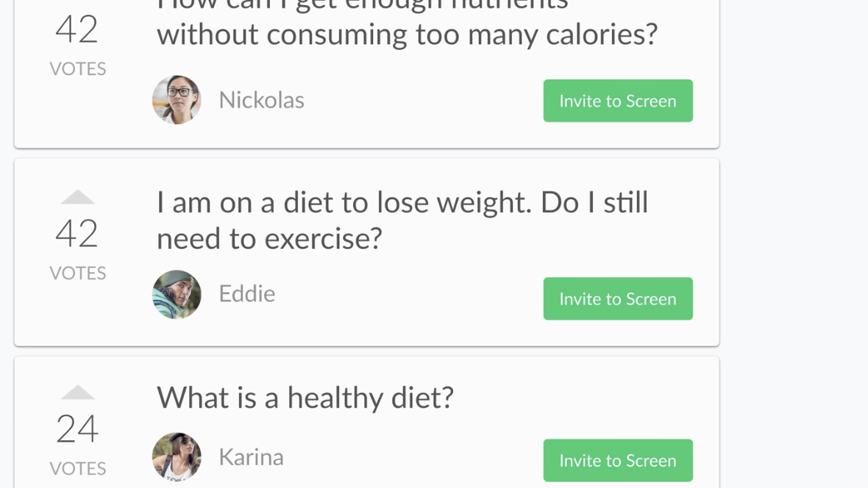Image resolution: width=868 pixels, height=488 pixels.
Task: Open the Eddie username link
Action: (x=246, y=294)
